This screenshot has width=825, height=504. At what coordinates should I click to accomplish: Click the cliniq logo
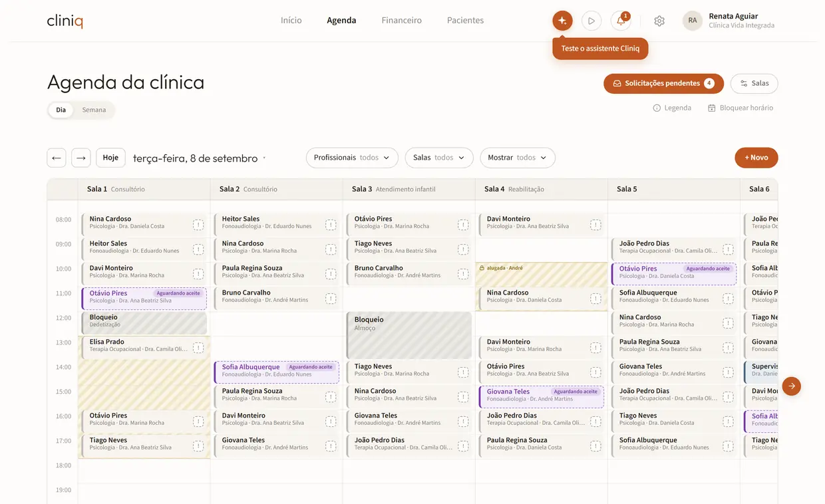[65, 21]
